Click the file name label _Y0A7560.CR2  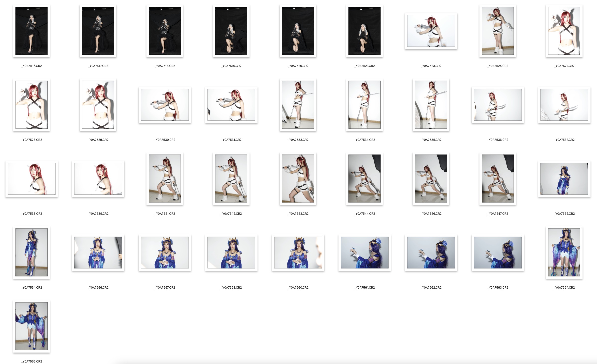coord(298,288)
